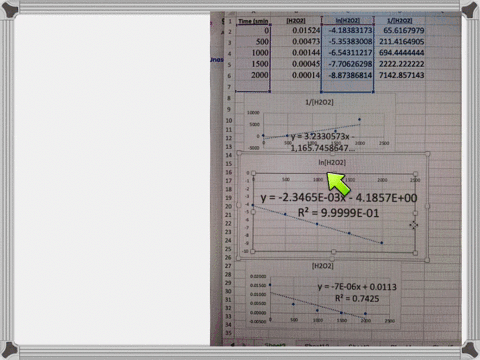Select the 'ln[H2O2]' column header cell
Viewport: 480px width, 360px height.
(347, 21)
